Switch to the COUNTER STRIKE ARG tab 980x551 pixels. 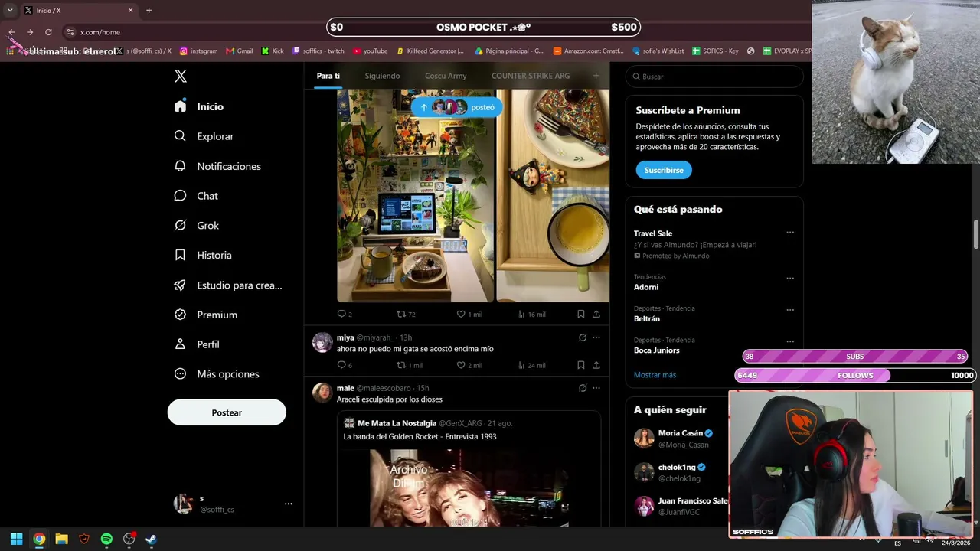[531, 76]
